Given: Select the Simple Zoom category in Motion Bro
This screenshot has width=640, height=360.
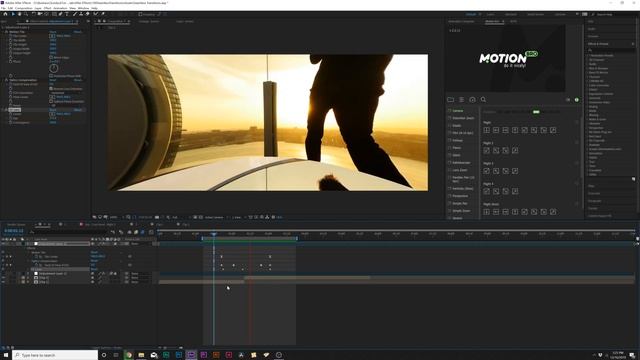Looking at the screenshot, I should [461, 211].
